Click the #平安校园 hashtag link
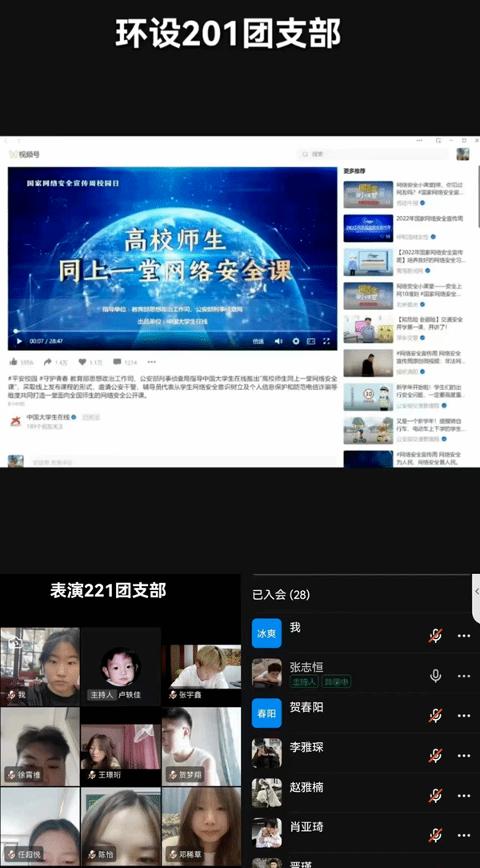This screenshot has width=480, height=868. (22, 378)
